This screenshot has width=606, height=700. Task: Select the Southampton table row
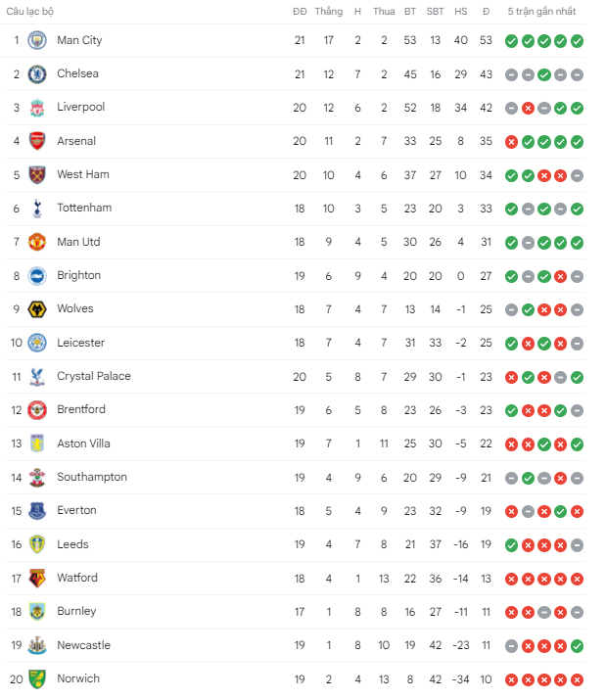pyautogui.click(x=296, y=478)
